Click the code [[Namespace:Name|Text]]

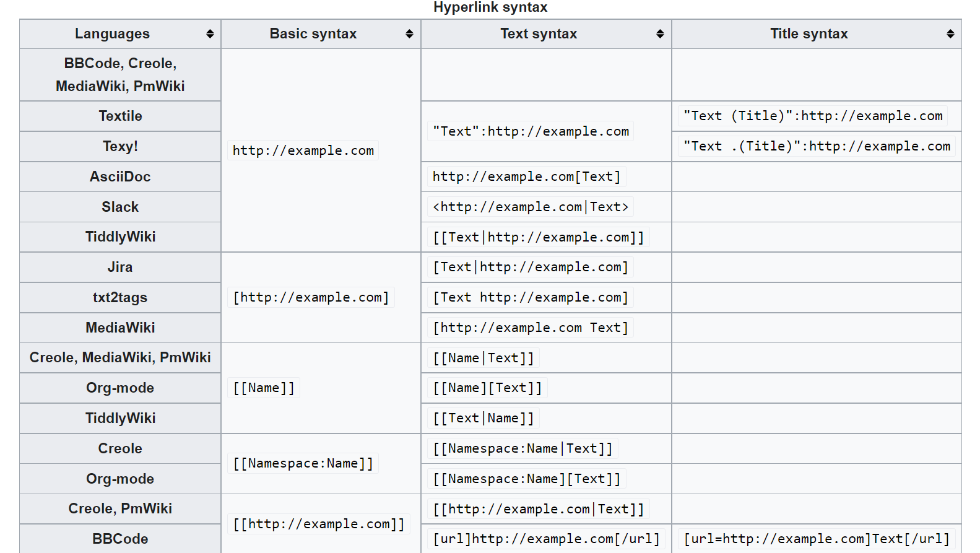click(523, 448)
